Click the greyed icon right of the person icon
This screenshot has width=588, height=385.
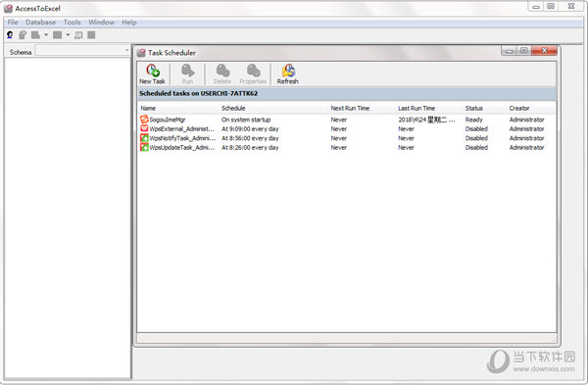tap(23, 35)
